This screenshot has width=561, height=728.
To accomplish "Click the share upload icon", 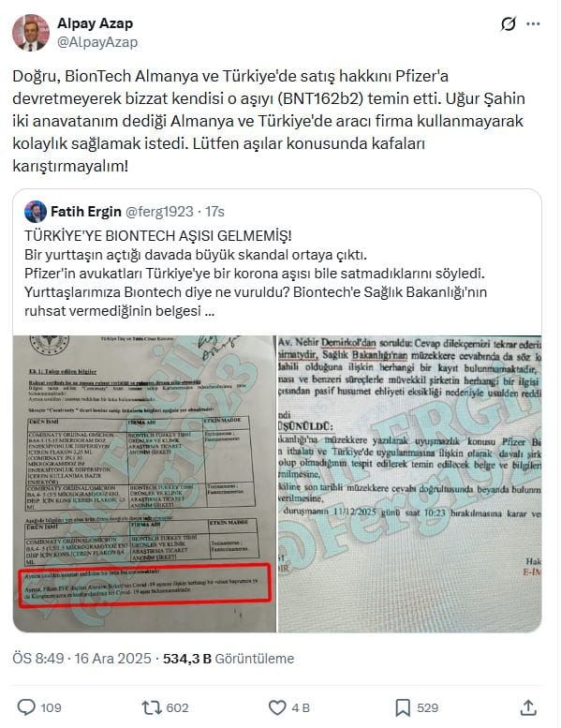I will (528, 707).
